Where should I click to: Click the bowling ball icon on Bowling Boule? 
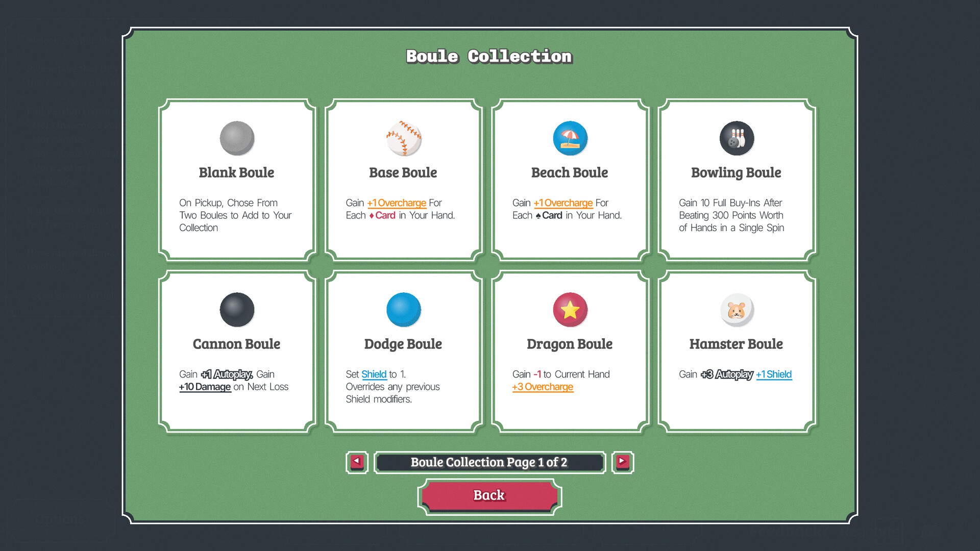click(x=736, y=138)
